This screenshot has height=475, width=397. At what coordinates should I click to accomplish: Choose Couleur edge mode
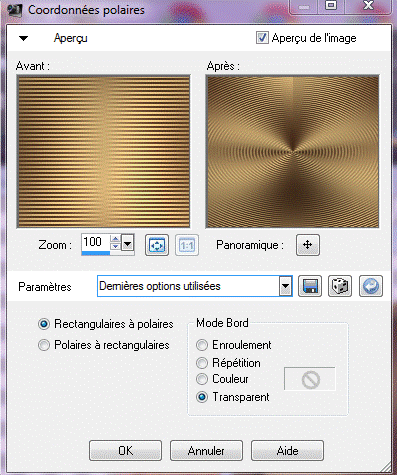[x=202, y=379]
